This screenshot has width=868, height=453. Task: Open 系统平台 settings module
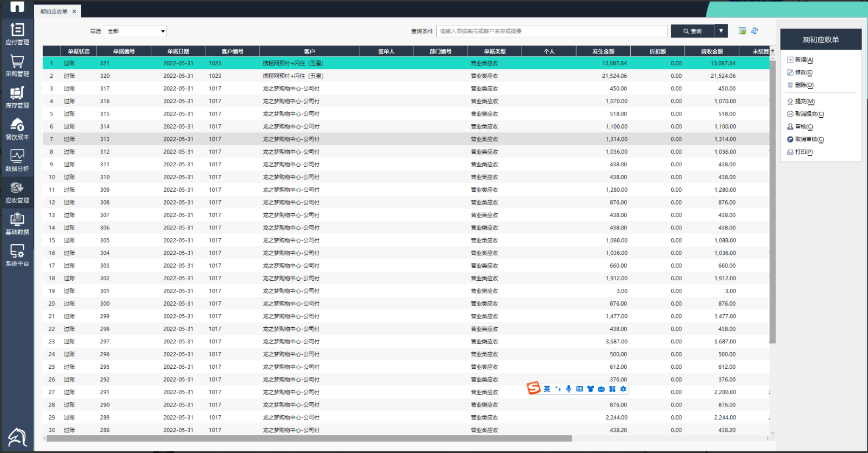coord(17,256)
